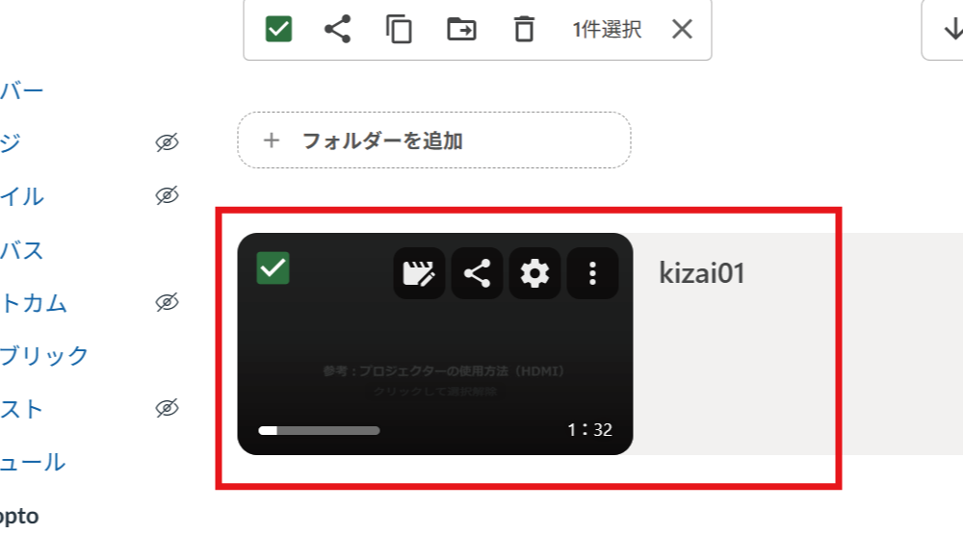Toggle visibility eye icon beside スト item
Screen dimensions: 963x560
coord(167,408)
